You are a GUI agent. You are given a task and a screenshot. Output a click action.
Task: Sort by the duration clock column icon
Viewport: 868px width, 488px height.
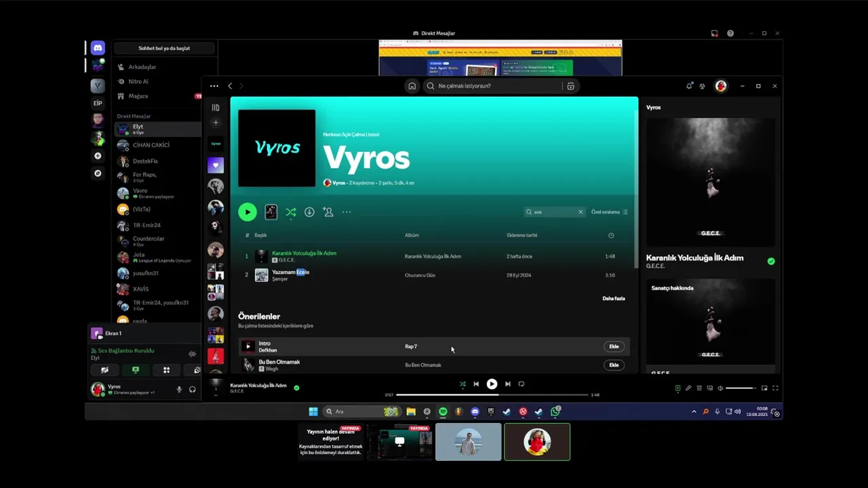pyautogui.click(x=611, y=235)
